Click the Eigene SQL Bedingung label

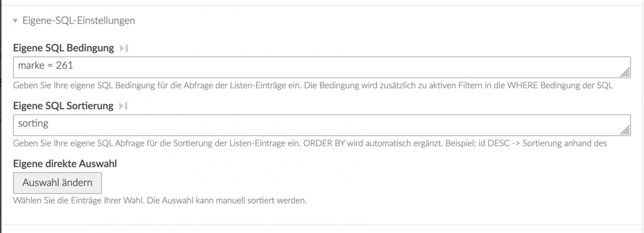pos(64,48)
